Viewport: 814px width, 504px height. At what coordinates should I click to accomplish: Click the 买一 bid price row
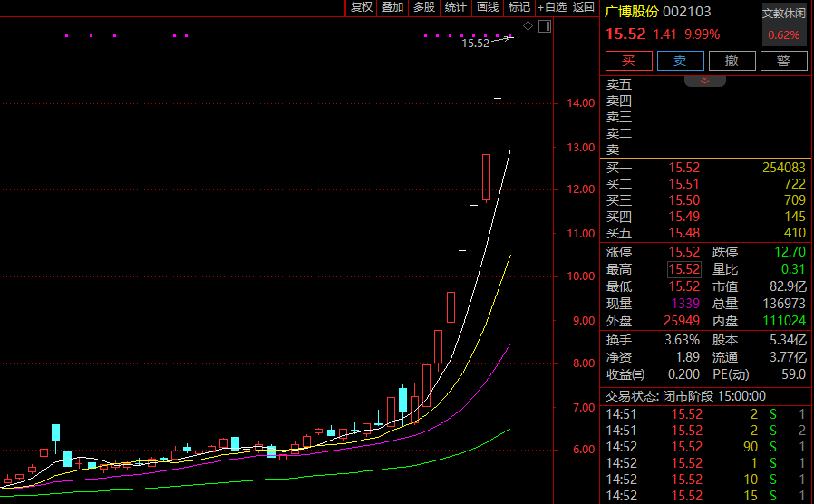(x=705, y=168)
